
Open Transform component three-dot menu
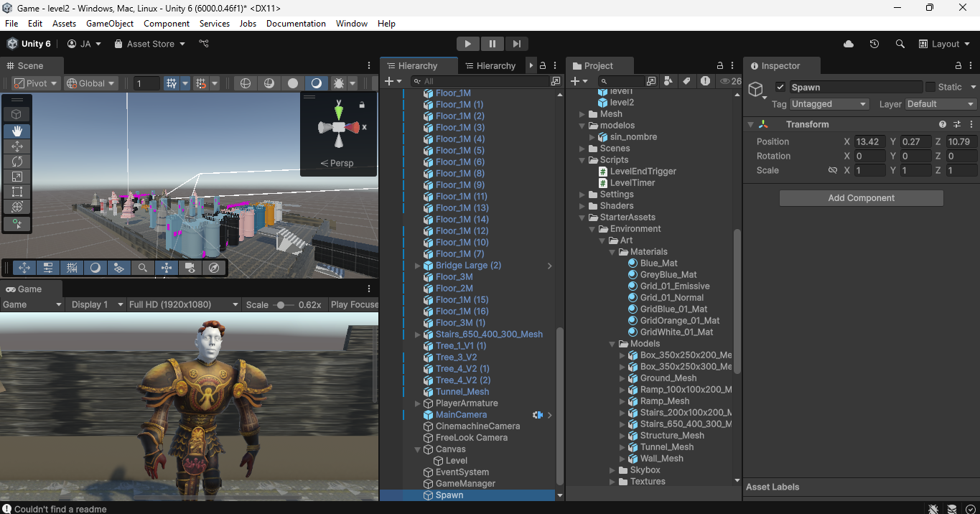pyautogui.click(x=971, y=124)
